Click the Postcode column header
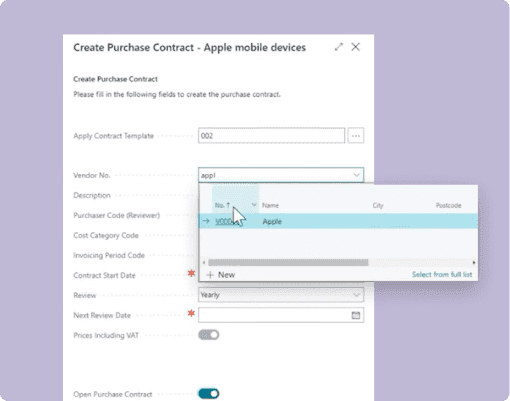510x401 pixels. [448, 205]
